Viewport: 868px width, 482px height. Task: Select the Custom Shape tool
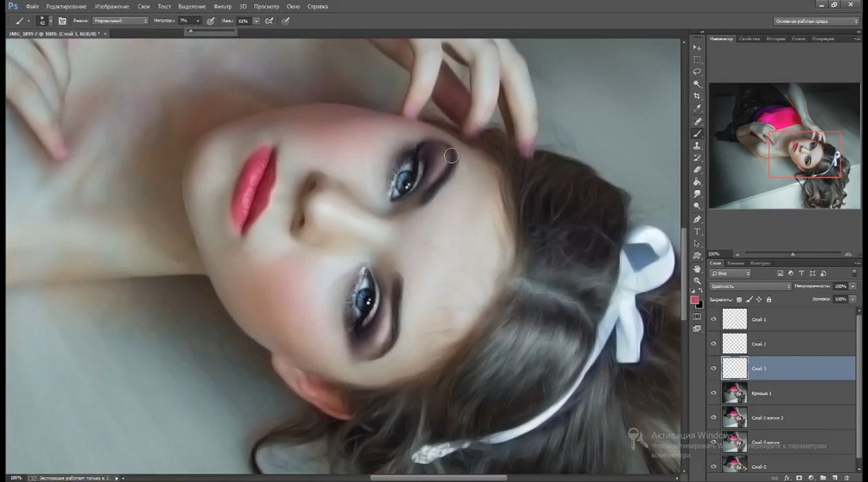pyautogui.click(x=697, y=256)
